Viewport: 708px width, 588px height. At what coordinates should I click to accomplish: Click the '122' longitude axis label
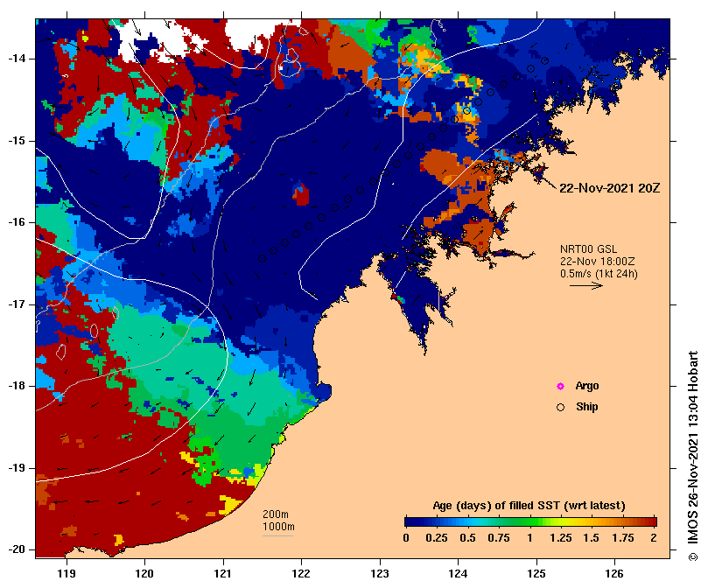[301, 574]
